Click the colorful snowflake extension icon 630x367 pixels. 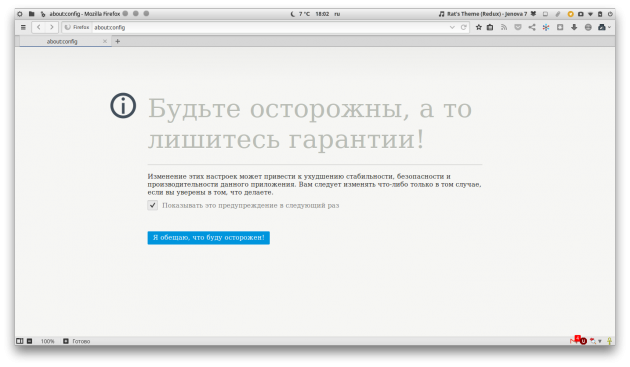546,27
